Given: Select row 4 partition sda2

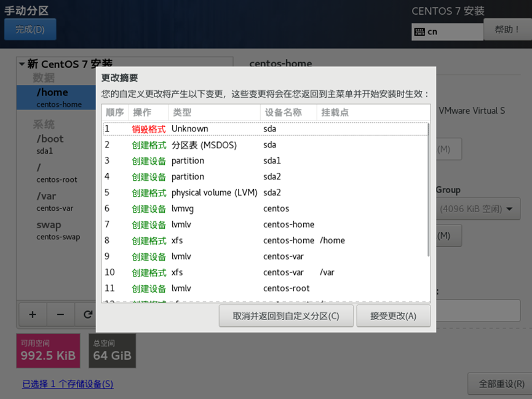Looking at the screenshot, I should point(264,177).
